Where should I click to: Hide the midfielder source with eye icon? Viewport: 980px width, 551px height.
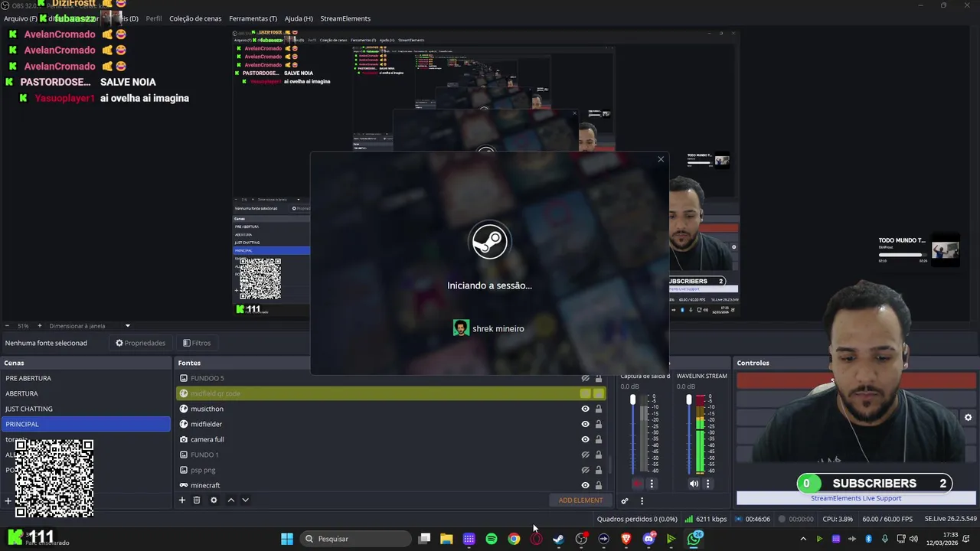pyautogui.click(x=585, y=424)
